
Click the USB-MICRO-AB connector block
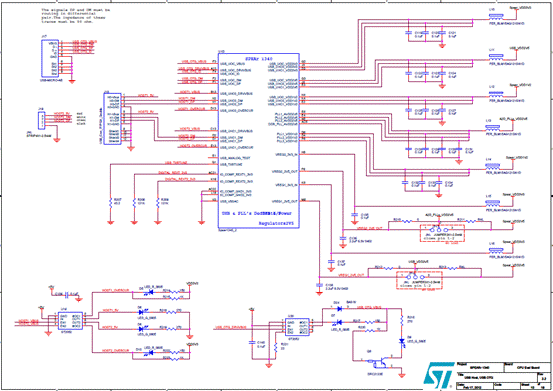pos(50,58)
